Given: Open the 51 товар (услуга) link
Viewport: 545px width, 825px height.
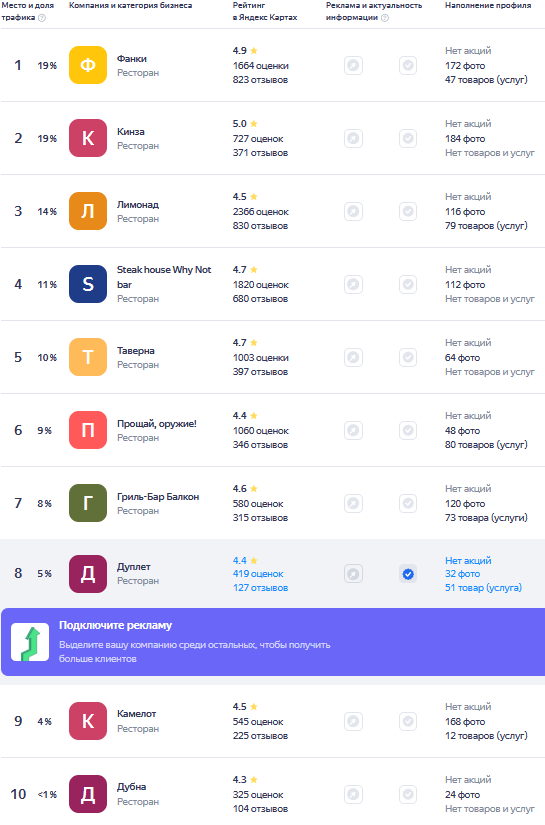Looking at the screenshot, I should click(483, 588).
